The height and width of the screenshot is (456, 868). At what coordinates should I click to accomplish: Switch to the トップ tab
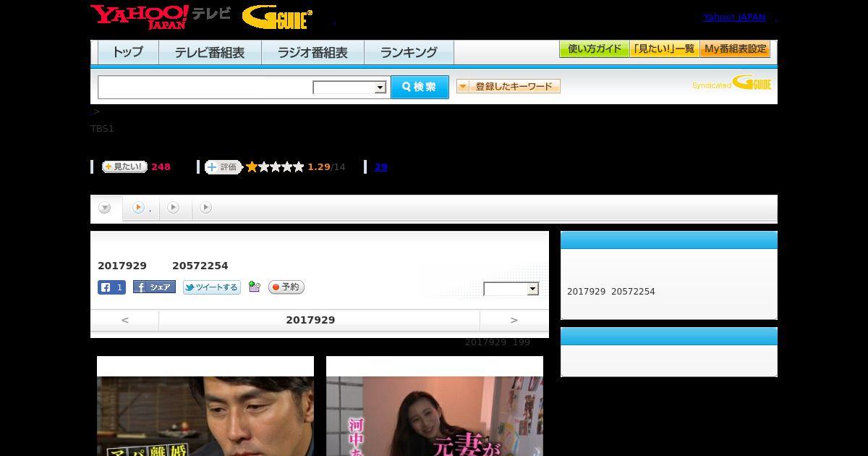(128, 52)
